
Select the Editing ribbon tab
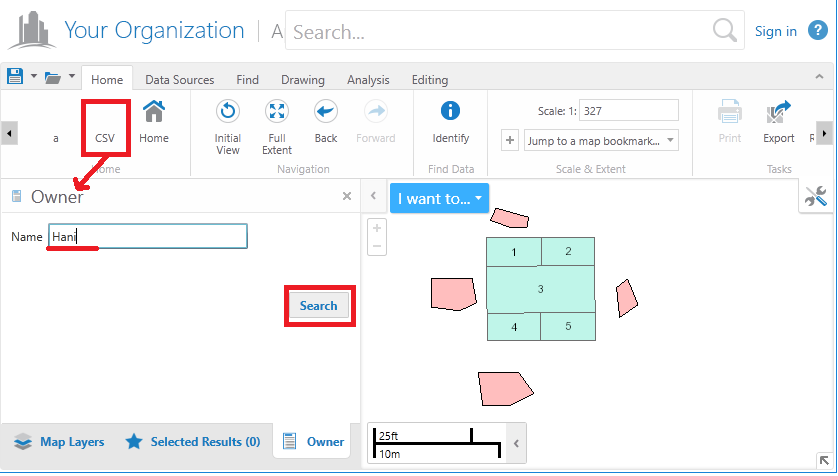pyautogui.click(x=430, y=80)
